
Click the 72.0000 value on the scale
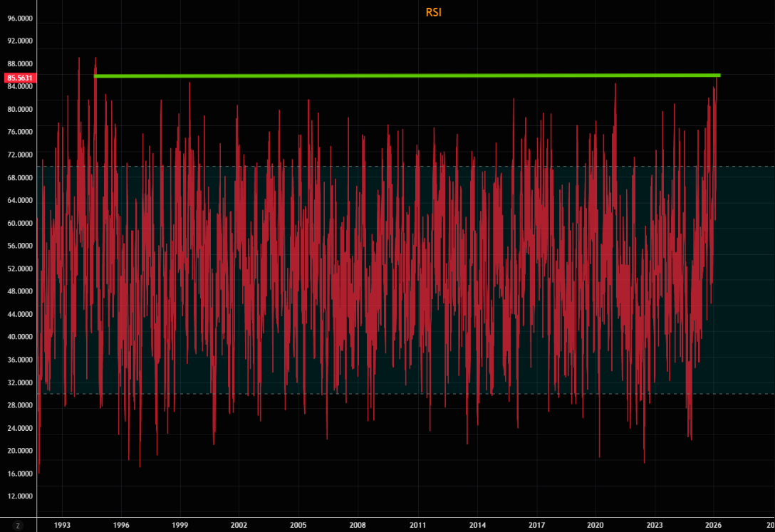pos(19,155)
